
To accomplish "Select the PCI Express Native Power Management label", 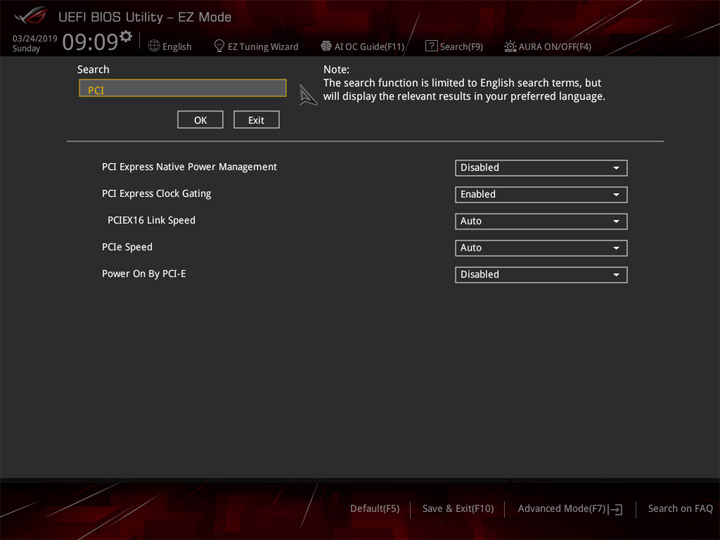I will (189, 167).
